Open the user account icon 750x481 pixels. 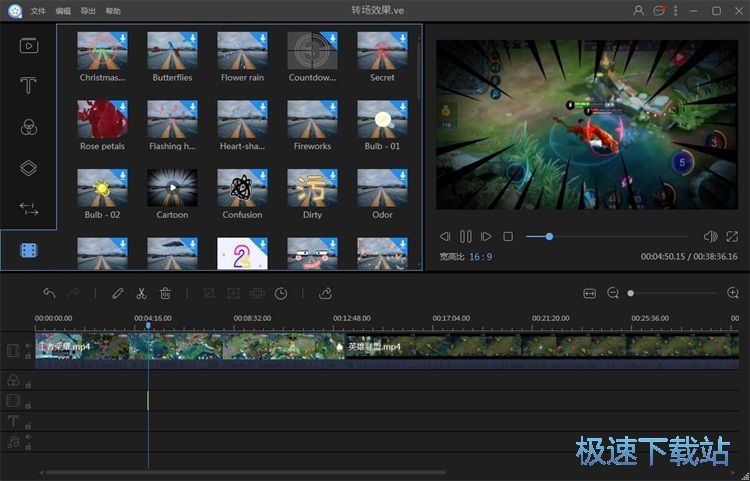pos(638,10)
